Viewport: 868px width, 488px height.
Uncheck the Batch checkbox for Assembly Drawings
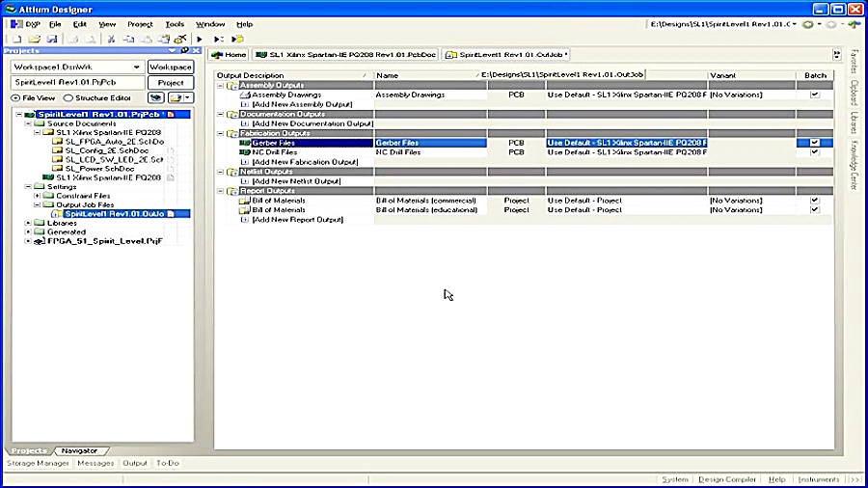point(815,95)
